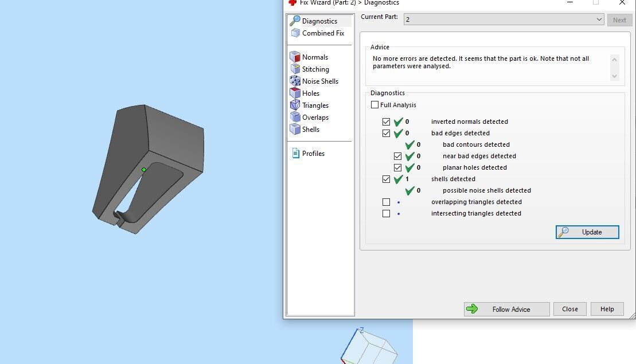Open the Shells fix cube icon

295,130
